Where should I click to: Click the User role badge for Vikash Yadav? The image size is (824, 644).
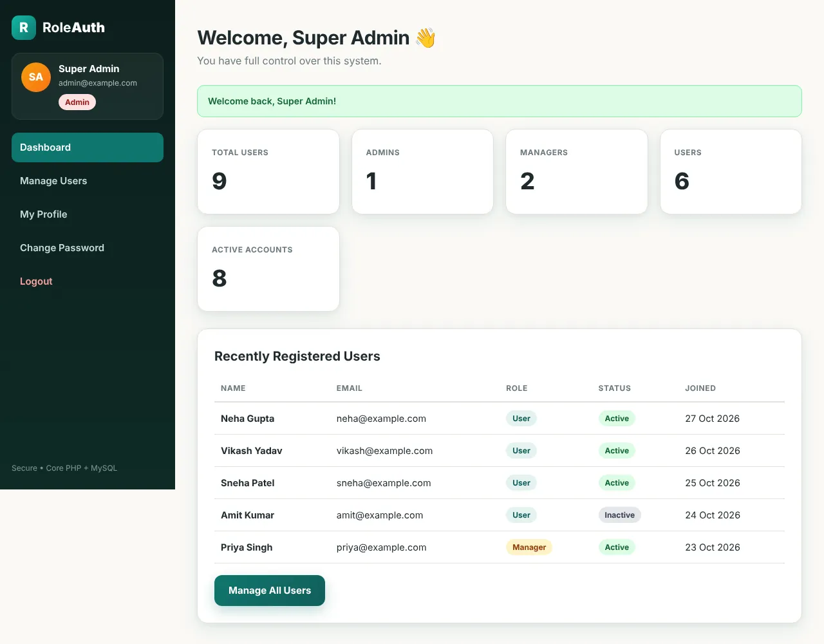point(521,451)
